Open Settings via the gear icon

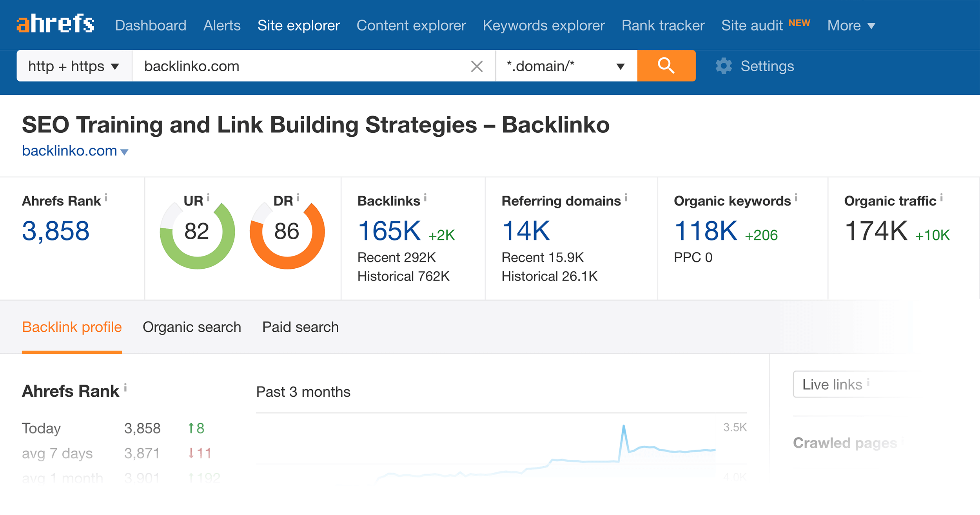pos(724,66)
